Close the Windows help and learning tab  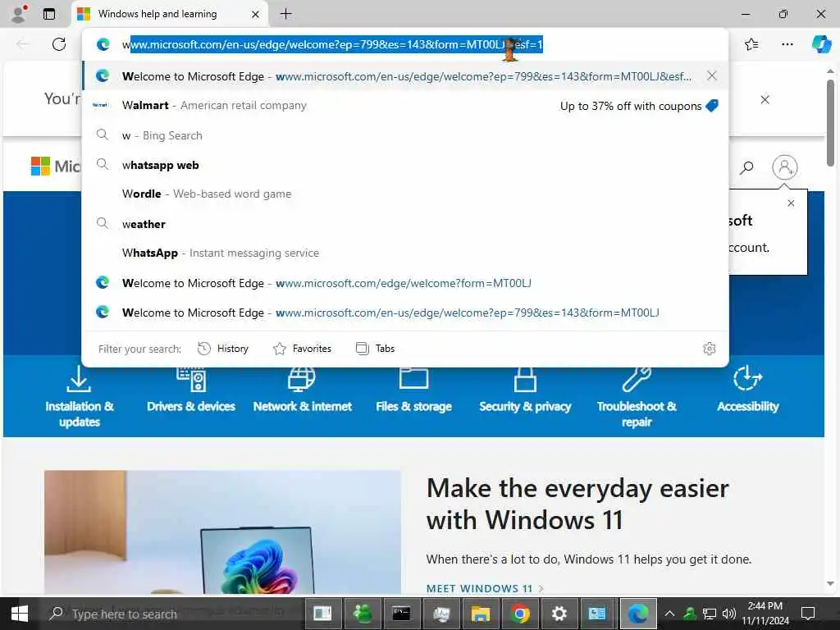tap(256, 15)
